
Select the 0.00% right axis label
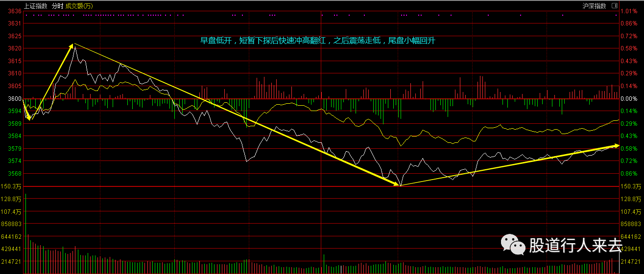(x=628, y=99)
